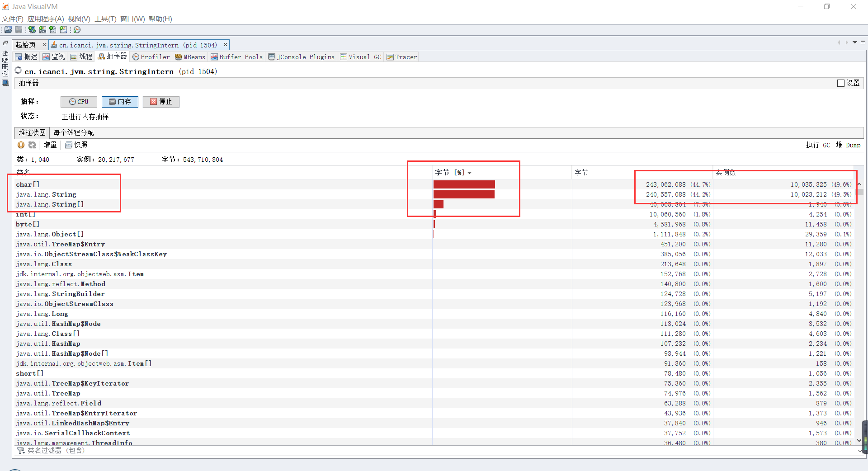
Task: Expand the filter options chevron
Action: click(859, 451)
